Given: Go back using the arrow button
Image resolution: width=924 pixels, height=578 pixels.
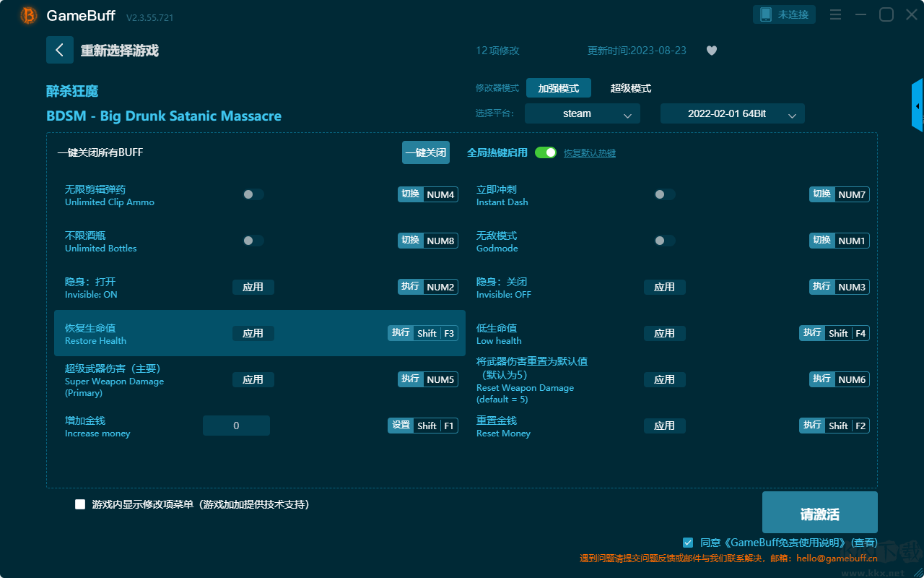Looking at the screenshot, I should pos(60,50).
